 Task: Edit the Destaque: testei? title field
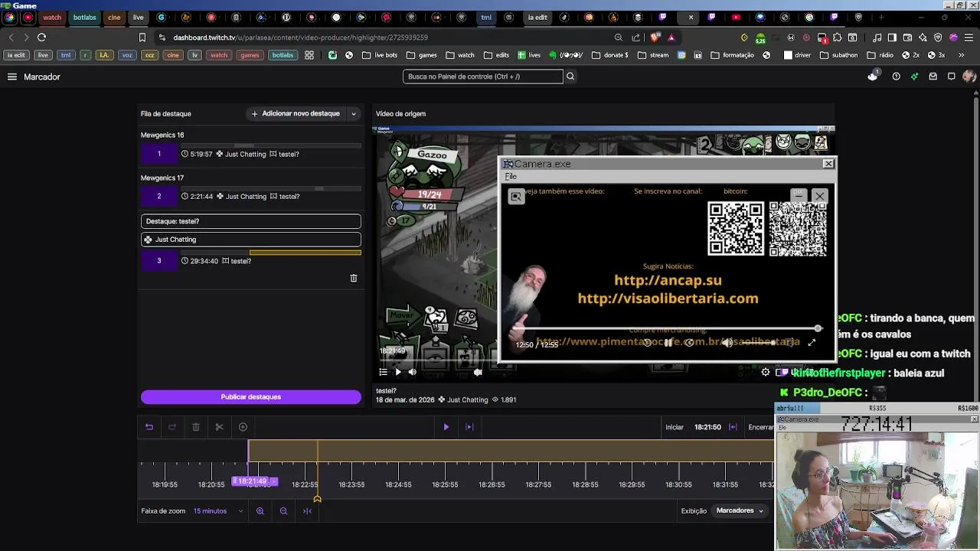251,221
